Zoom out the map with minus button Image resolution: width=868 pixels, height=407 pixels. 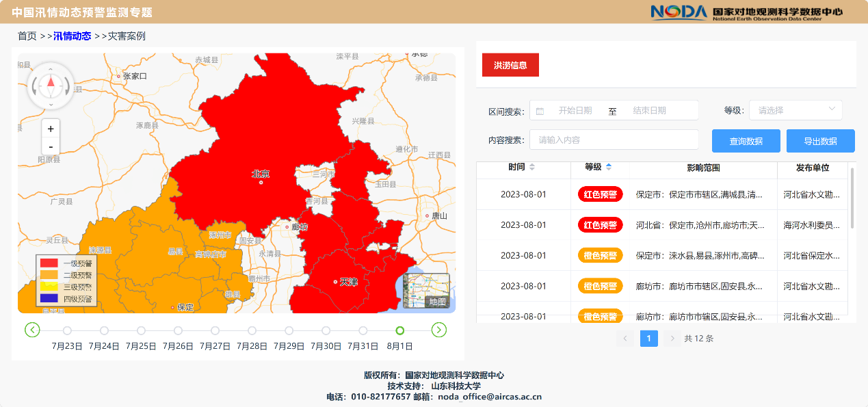(51, 146)
